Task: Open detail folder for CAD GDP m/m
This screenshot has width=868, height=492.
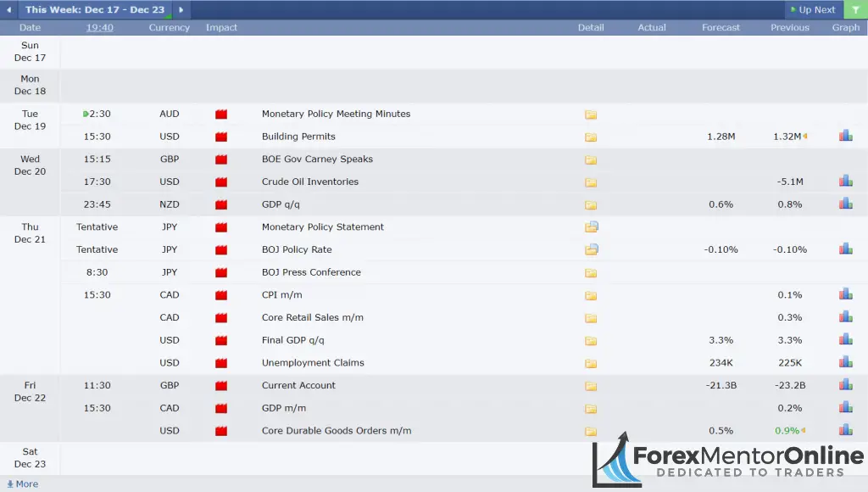Action: (591, 409)
